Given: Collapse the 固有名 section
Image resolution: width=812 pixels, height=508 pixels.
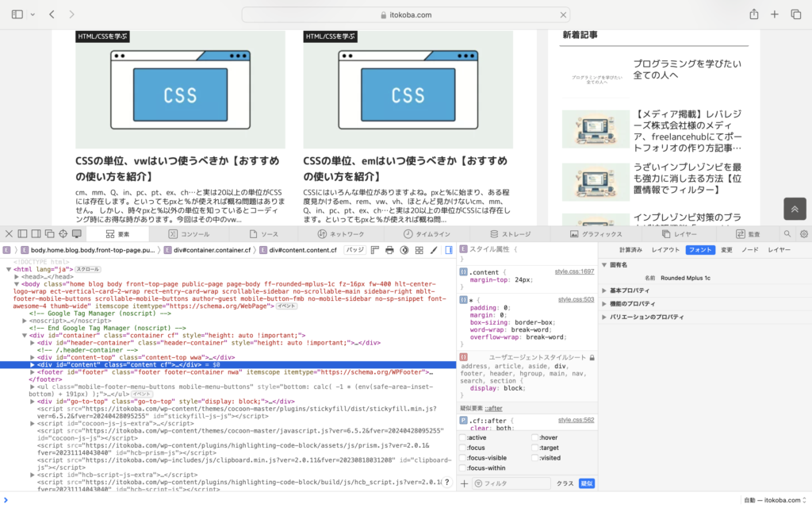Looking at the screenshot, I should click(604, 265).
